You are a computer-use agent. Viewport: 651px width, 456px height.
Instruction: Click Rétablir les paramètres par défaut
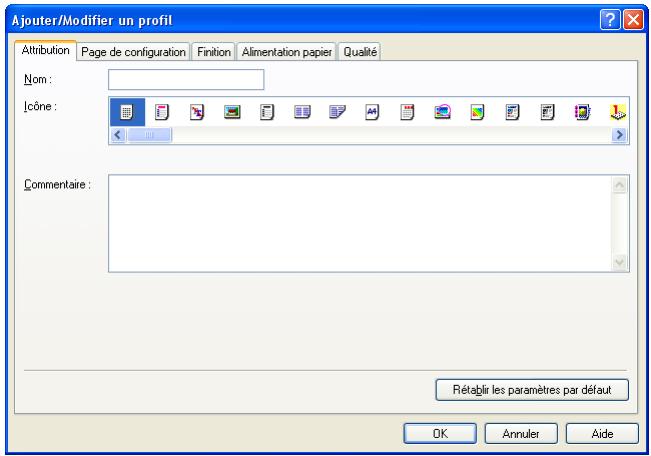(532, 390)
